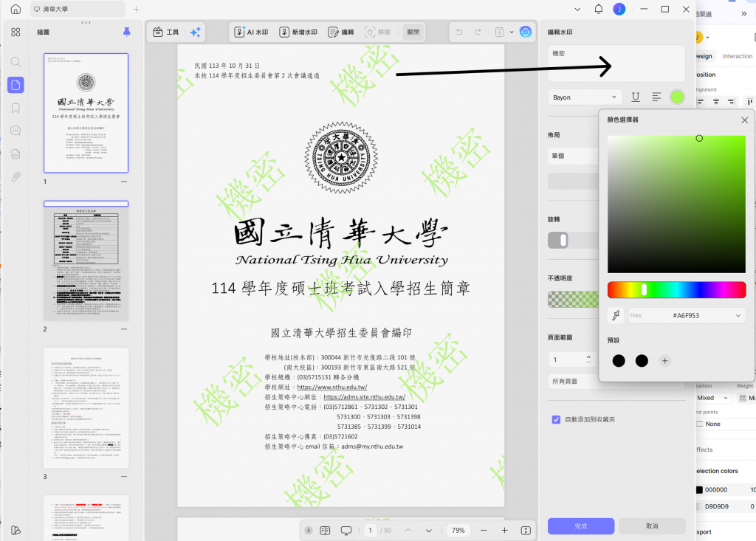The width and height of the screenshot is (756, 541).
Task: Pick a color with the eyedropper
Action: (x=616, y=315)
